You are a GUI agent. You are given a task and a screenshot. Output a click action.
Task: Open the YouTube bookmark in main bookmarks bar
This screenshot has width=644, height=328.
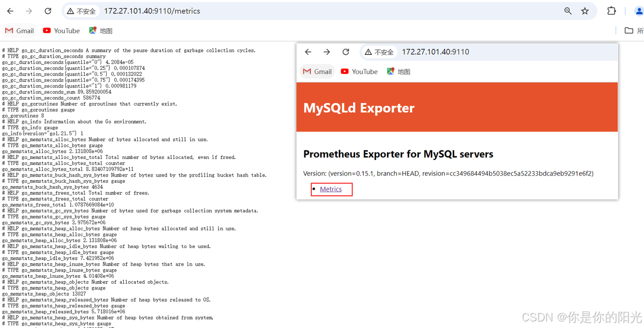61,31
